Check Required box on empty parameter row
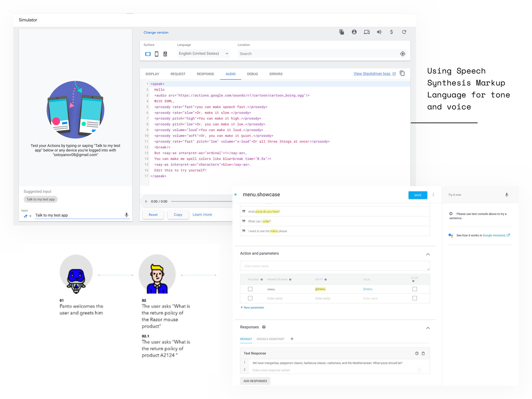This screenshot has height=399, width=532. coord(250,298)
